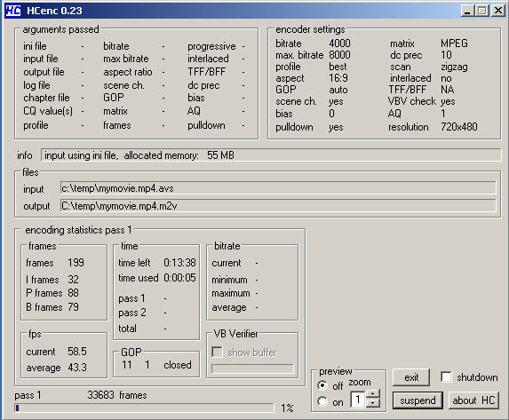Click the dc prec value 10

pyautogui.click(x=446, y=55)
